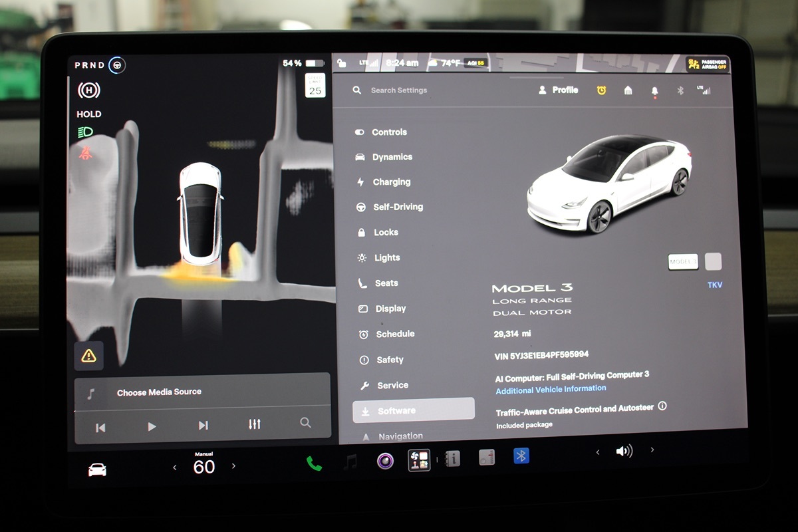Tap the red seatbelt warning icon

point(86,153)
